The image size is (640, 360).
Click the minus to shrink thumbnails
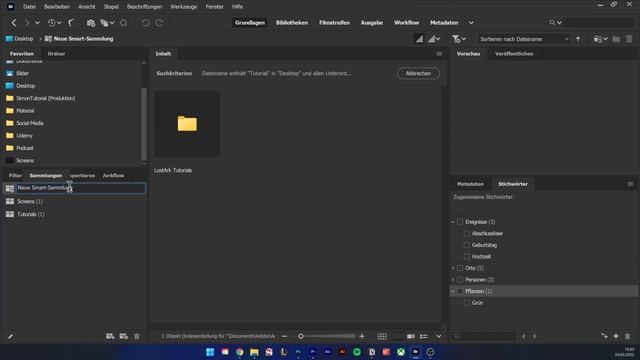(284, 336)
